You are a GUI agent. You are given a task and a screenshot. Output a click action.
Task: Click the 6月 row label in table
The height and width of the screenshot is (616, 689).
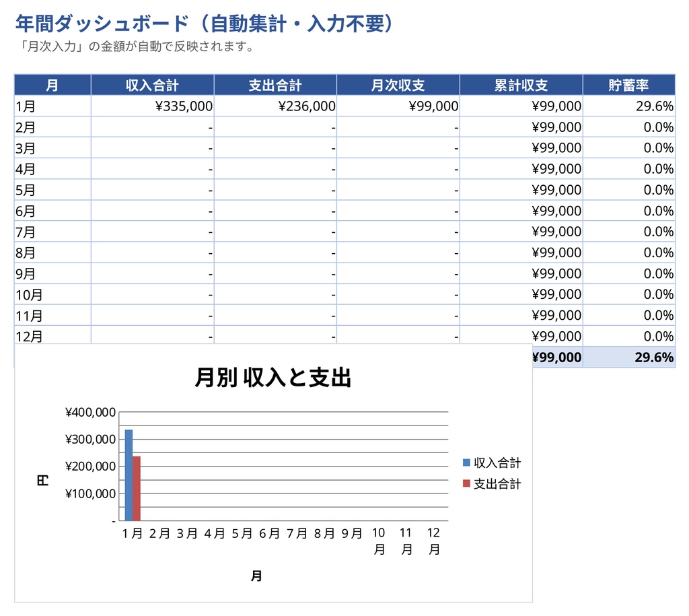tap(52, 211)
